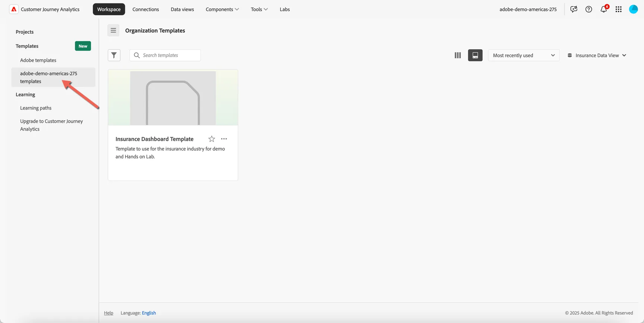Click the Organization Templates heading
The height and width of the screenshot is (323, 644).
[155, 31]
